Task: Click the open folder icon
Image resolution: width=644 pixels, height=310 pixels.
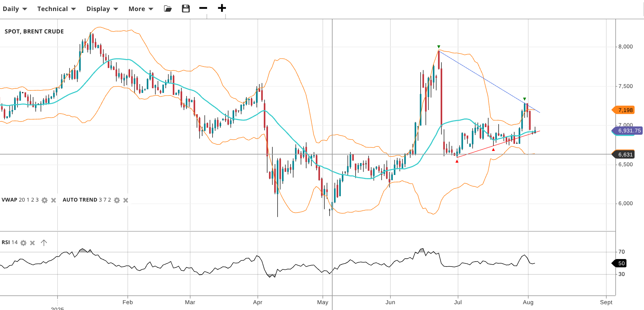Action: coord(168,8)
